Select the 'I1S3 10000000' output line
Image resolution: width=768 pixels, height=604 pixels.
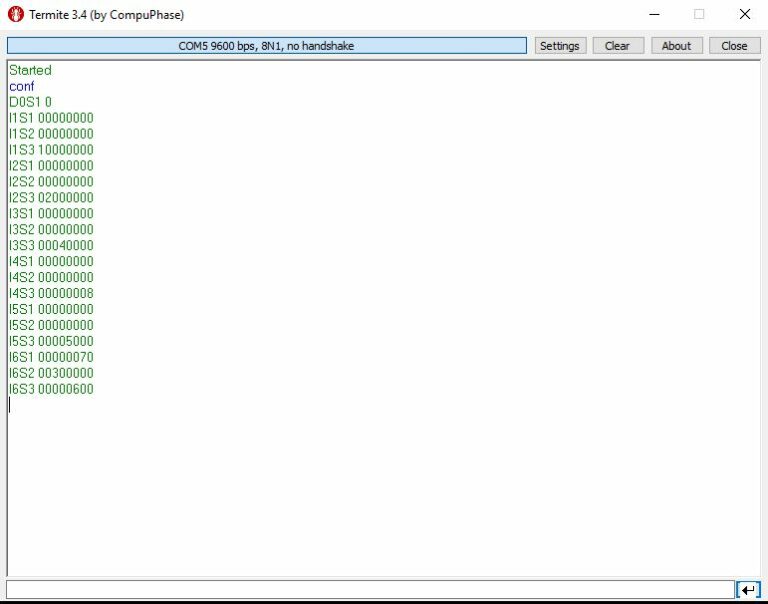(x=51, y=150)
